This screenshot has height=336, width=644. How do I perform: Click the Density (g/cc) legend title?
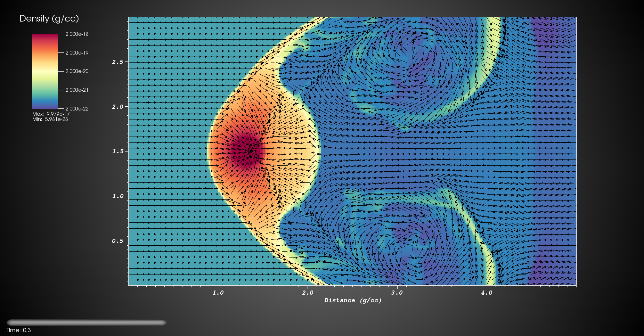pos(49,18)
